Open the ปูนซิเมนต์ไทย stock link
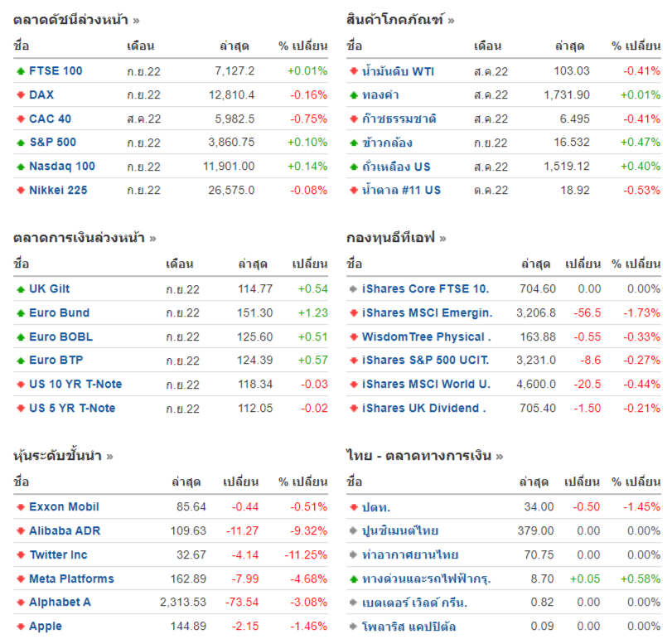Viewport: 672px width, 639px height. pyautogui.click(x=400, y=530)
